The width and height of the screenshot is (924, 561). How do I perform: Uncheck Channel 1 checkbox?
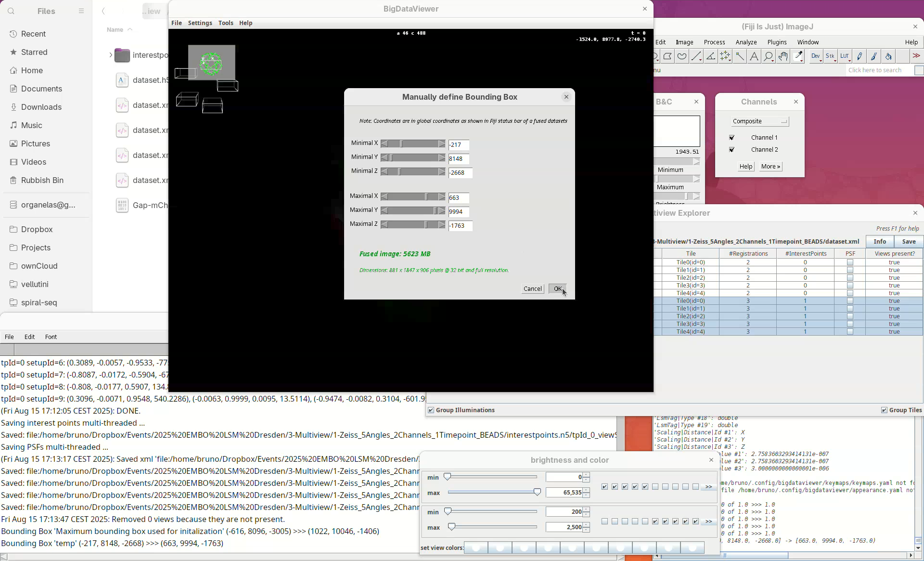tap(732, 138)
